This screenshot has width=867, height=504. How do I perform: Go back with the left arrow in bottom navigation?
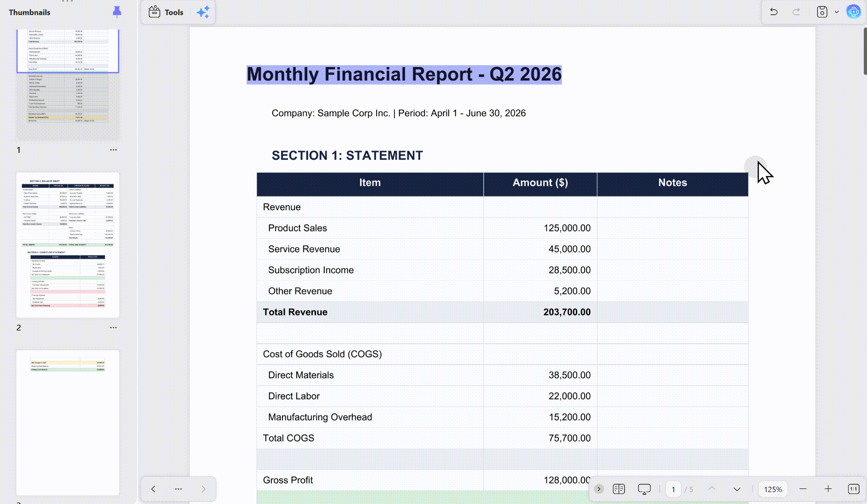coord(153,489)
